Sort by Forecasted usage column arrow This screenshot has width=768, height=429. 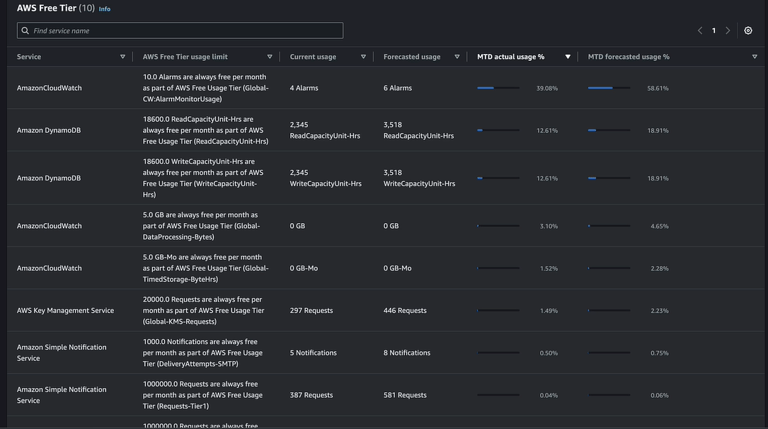[457, 57]
